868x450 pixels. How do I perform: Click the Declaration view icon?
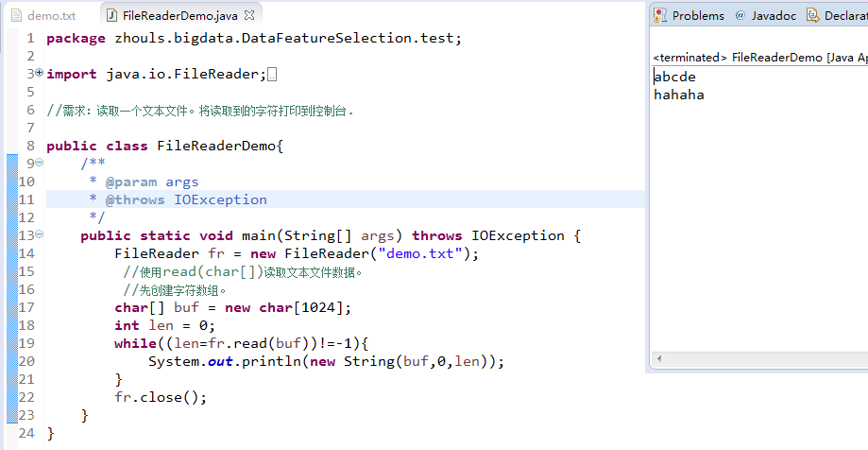812,15
